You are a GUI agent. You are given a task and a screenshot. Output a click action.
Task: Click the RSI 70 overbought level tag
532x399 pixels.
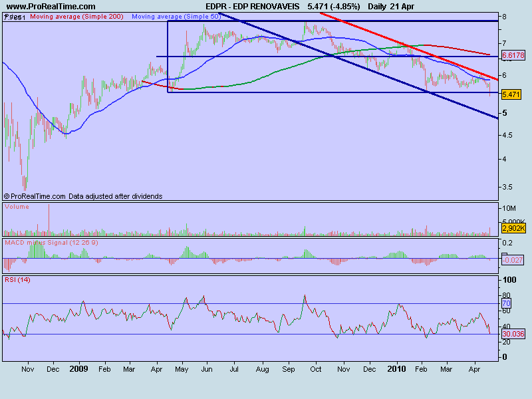(506, 303)
